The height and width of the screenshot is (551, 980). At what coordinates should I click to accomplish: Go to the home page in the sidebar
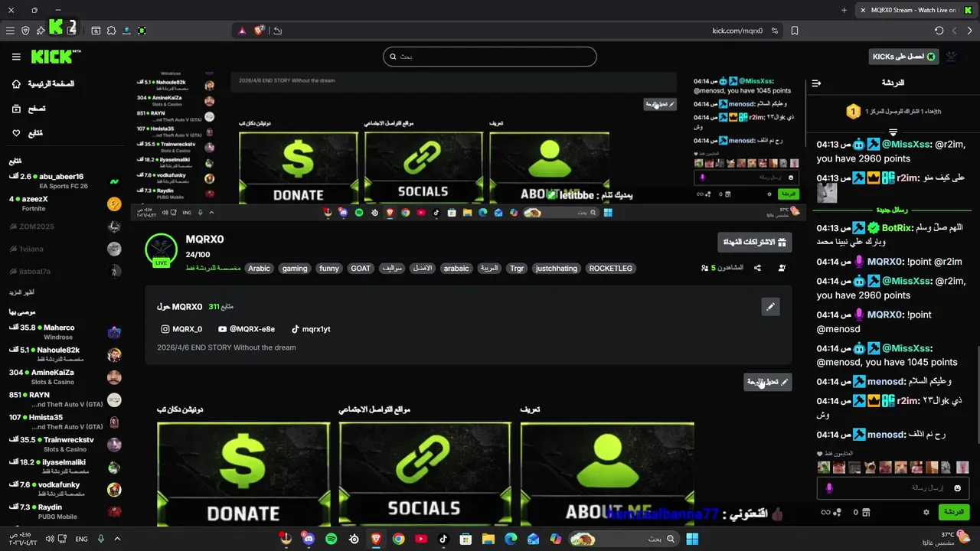tap(43, 83)
